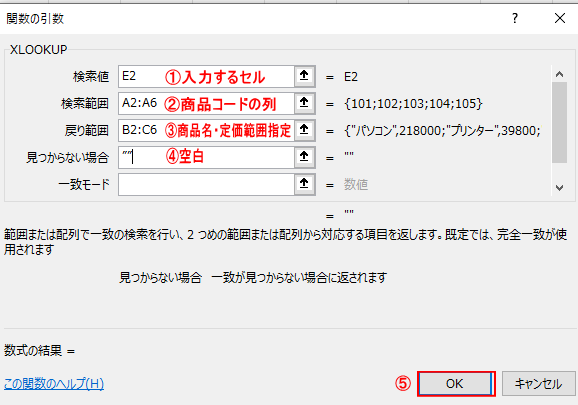The width and height of the screenshot is (578, 405).
Task: Click into the 検索範囲 input field
Action: [x=206, y=103]
